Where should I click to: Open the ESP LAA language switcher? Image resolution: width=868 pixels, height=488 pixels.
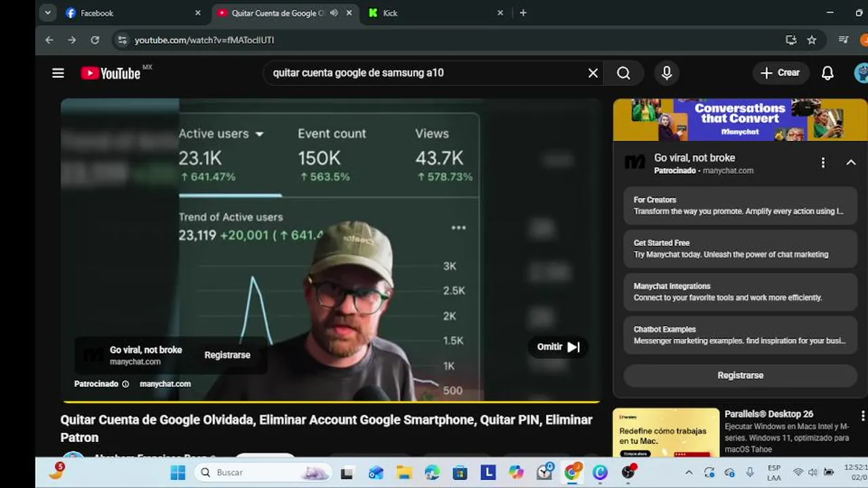[x=774, y=472]
